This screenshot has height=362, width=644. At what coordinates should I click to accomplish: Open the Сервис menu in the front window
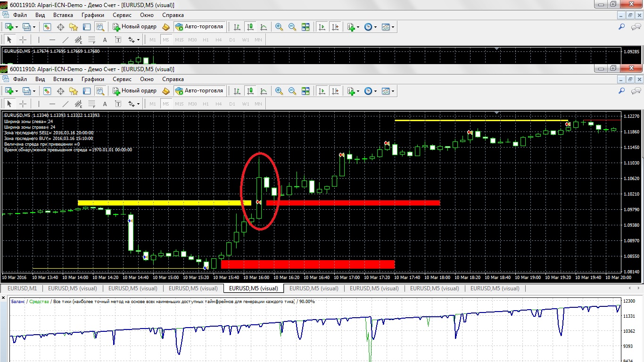[122, 80]
